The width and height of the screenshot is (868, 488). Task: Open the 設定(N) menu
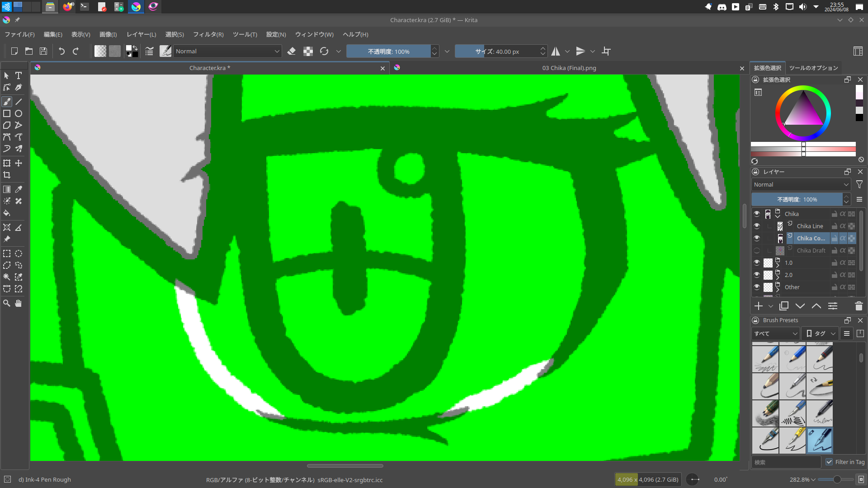click(x=276, y=34)
